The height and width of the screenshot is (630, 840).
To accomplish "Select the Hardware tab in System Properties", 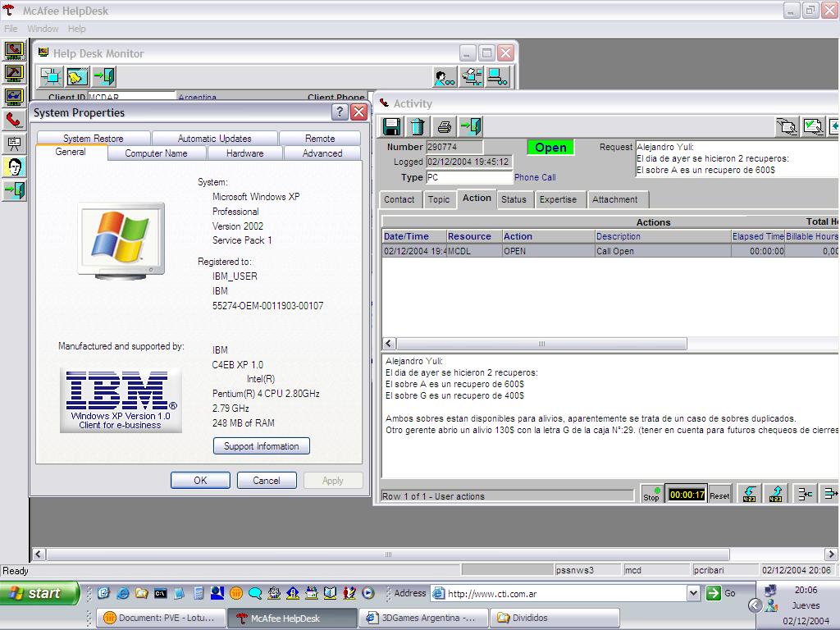I will [x=244, y=153].
